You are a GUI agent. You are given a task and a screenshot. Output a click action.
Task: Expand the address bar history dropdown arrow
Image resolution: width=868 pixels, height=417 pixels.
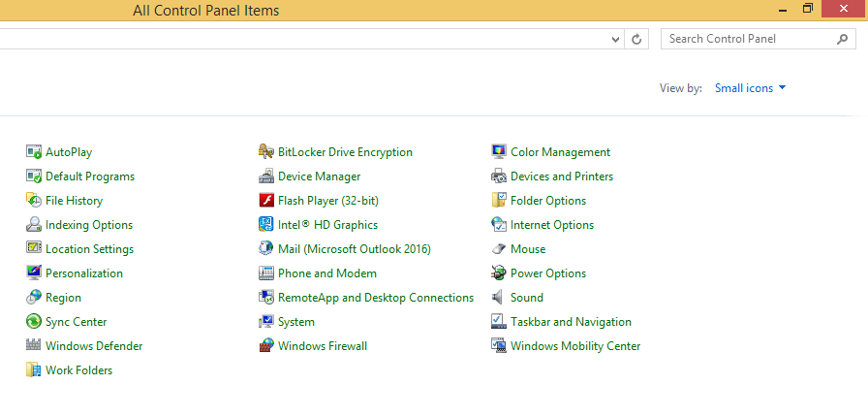click(x=615, y=40)
